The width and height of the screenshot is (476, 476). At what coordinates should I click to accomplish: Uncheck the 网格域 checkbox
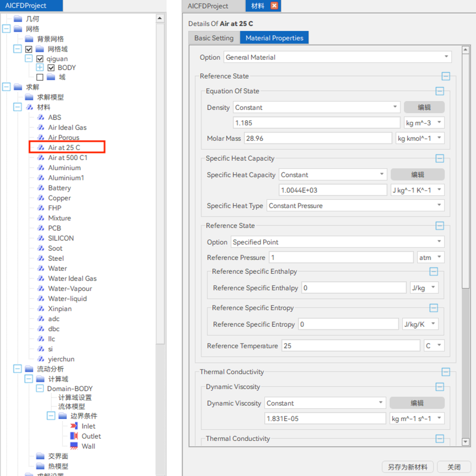coord(29,49)
